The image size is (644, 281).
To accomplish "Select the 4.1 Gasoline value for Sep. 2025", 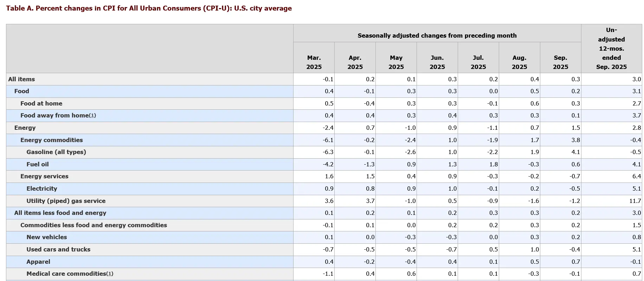I will 576,152.
